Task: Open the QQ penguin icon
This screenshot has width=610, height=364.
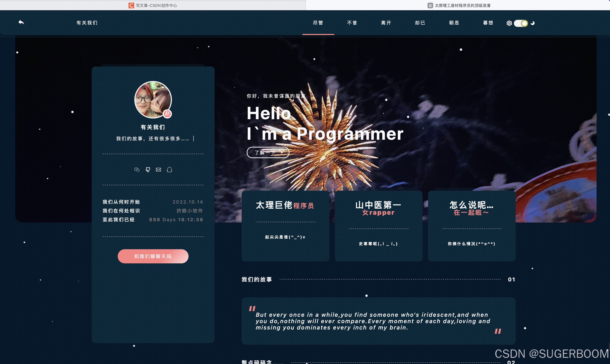Action: (x=169, y=169)
